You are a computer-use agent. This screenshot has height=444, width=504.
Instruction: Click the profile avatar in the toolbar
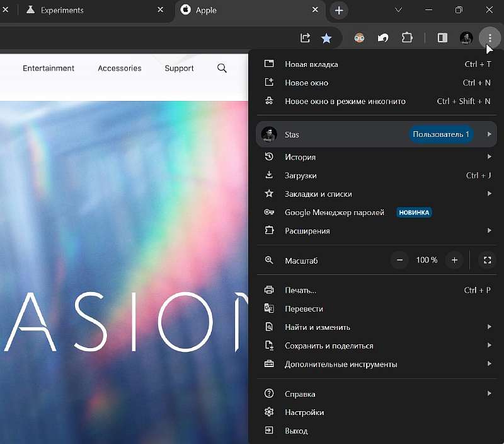coord(466,38)
